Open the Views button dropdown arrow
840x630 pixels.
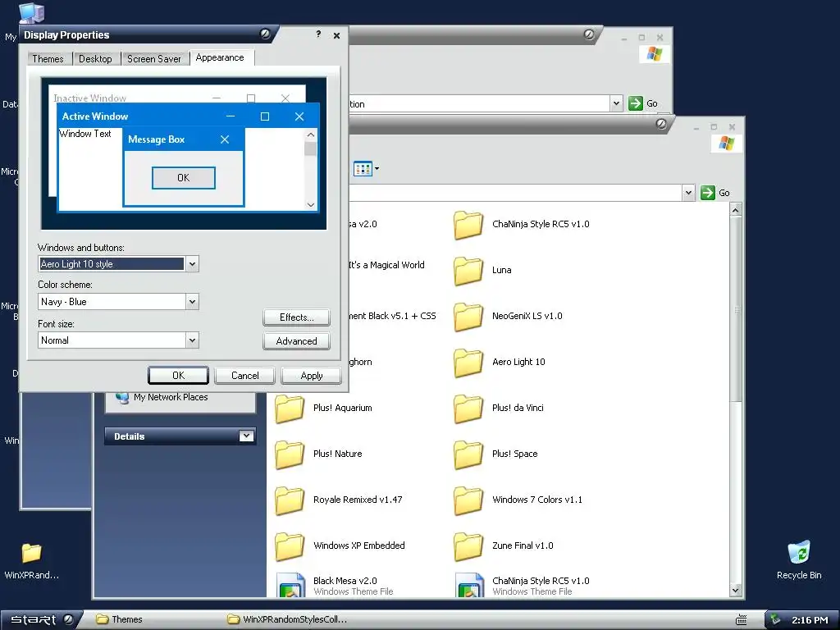click(377, 169)
